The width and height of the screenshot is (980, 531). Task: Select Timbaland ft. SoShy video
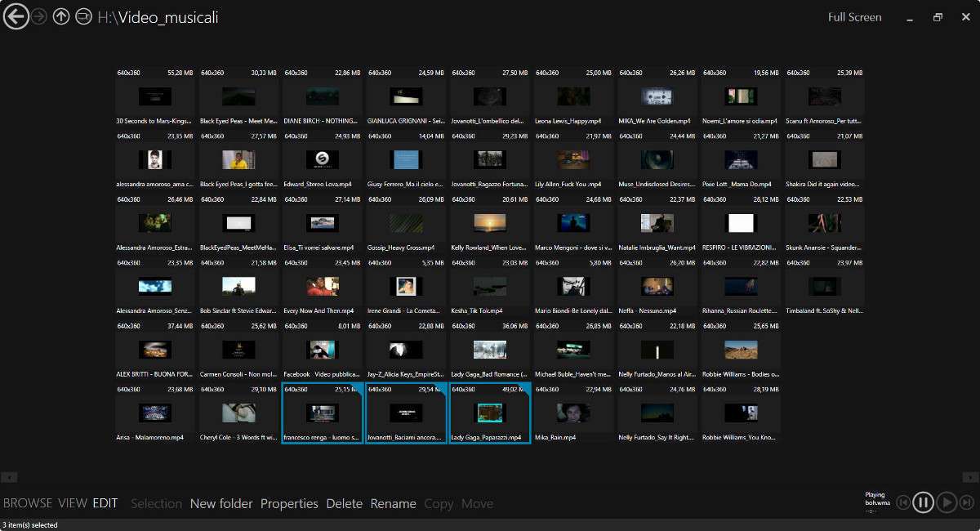pyautogui.click(x=825, y=287)
